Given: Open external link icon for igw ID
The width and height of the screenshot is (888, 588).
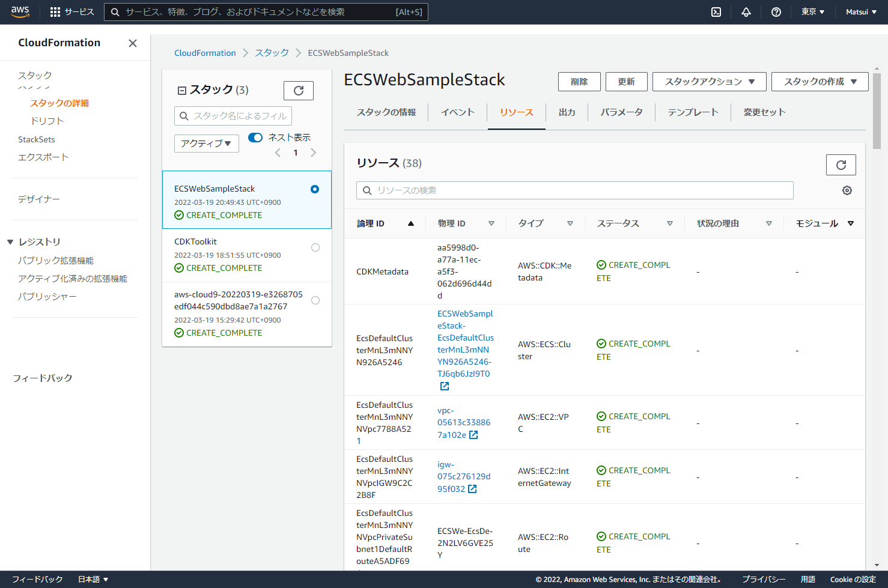Looking at the screenshot, I should [472, 489].
